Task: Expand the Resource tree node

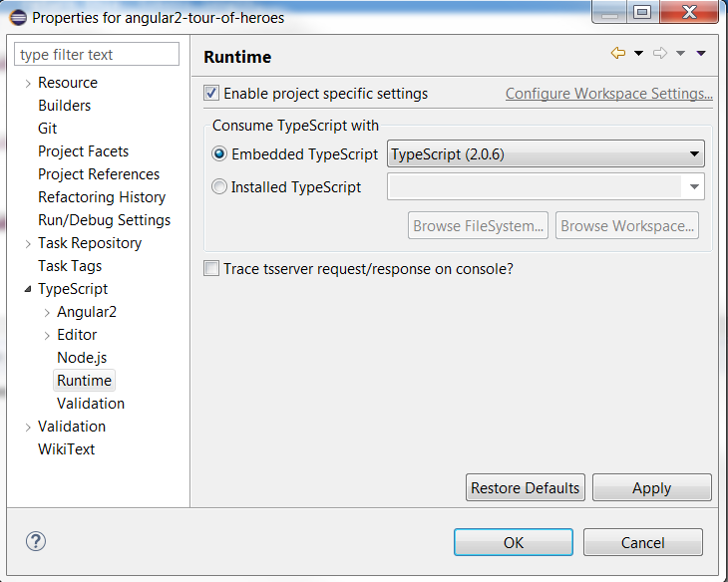Action: coord(28,83)
